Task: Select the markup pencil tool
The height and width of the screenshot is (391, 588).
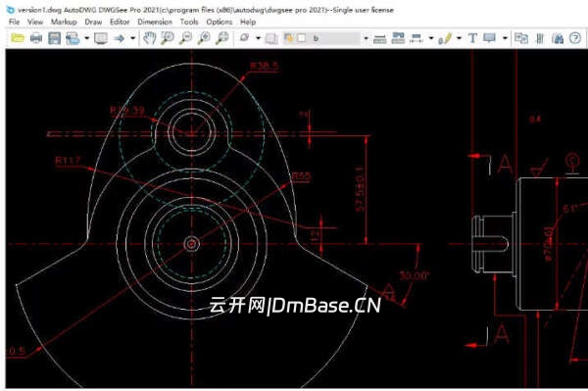Action: click(x=445, y=38)
